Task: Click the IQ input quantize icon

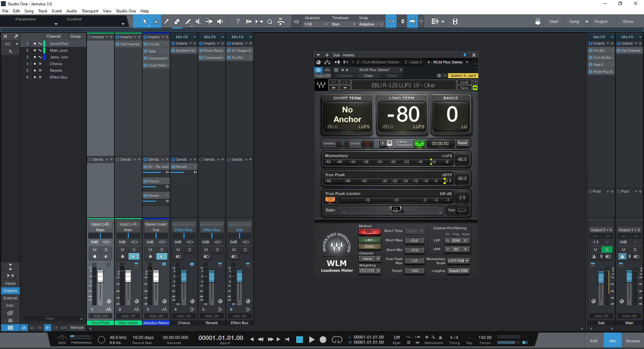Action: pos(297,22)
